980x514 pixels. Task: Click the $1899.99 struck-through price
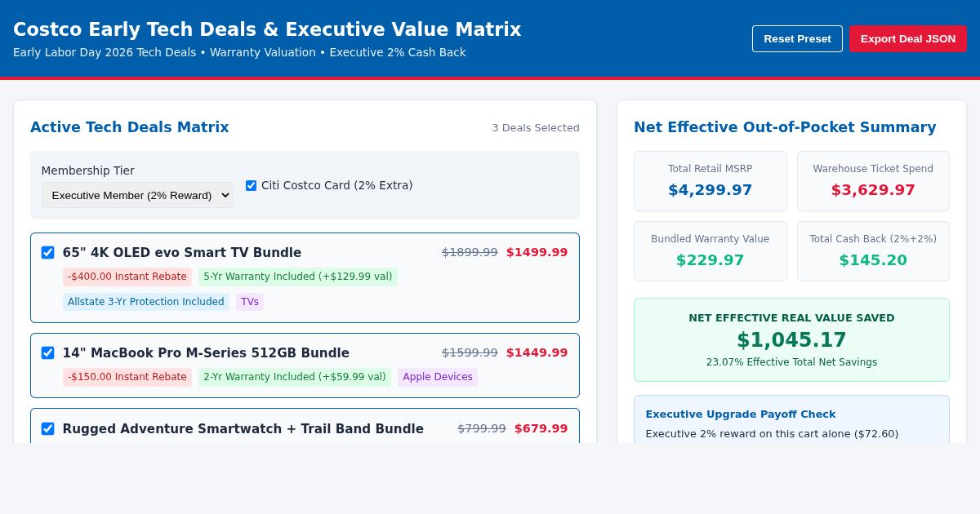470,252
